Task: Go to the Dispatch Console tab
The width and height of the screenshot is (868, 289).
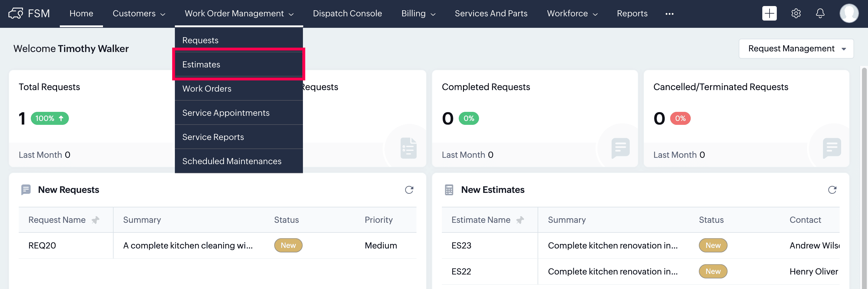Action: click(347, 14)
